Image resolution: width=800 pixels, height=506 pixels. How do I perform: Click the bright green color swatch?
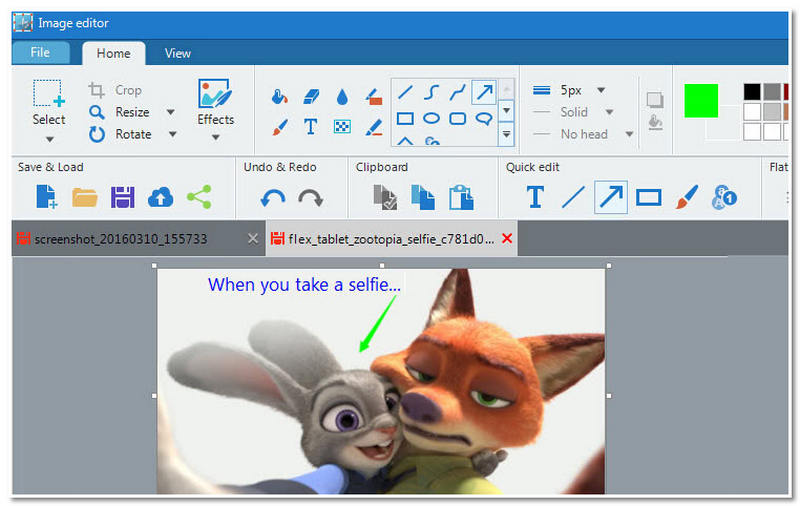click(x=701, y=100)
